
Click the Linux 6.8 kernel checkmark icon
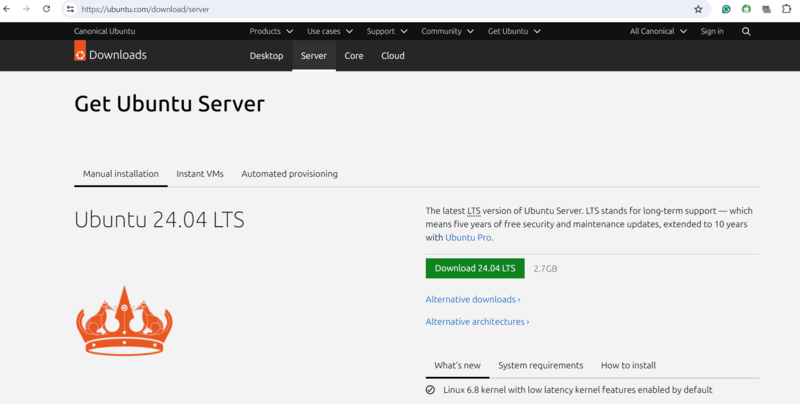coord(430,390)
